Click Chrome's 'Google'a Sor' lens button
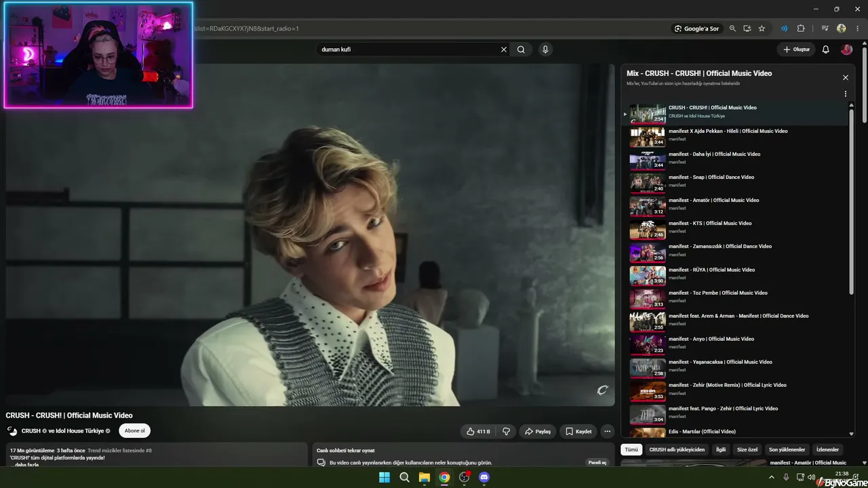 coord(696,28)
